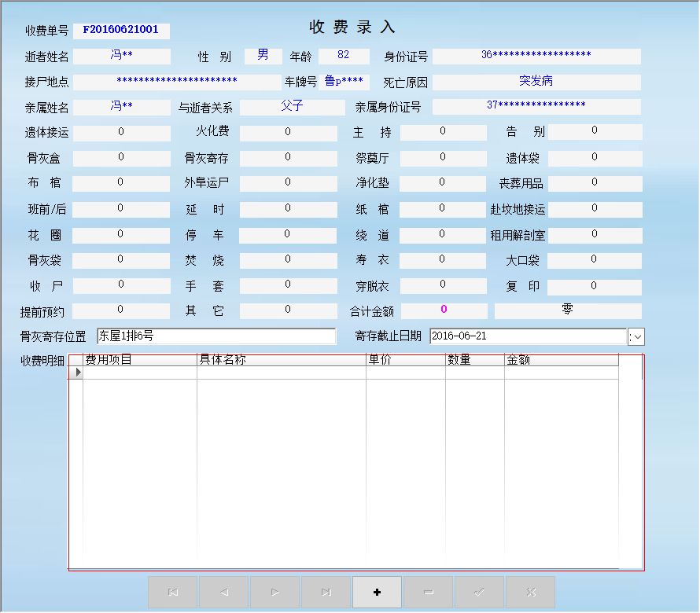The width and height of the screenshot is (700, 613).
Task: Confirm edit with checkmark button
Action: (480, 592)
